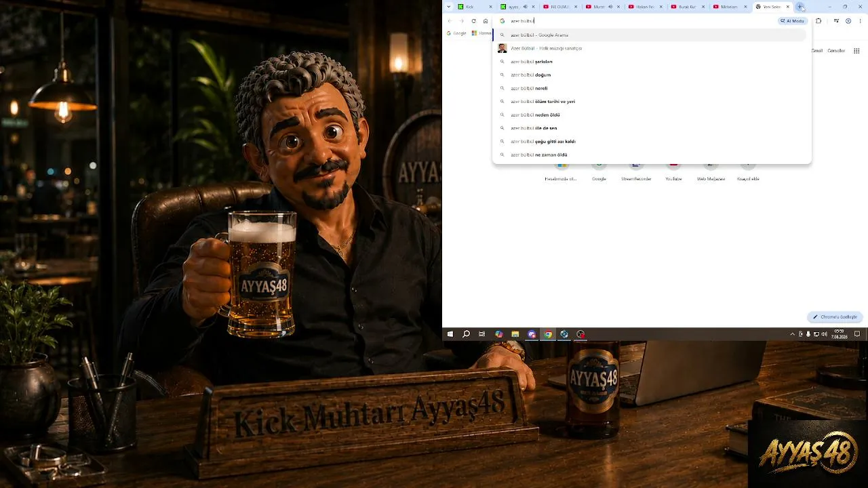
Task: Click the Chrome'u özelleştir button
Action: click(835, 317)
